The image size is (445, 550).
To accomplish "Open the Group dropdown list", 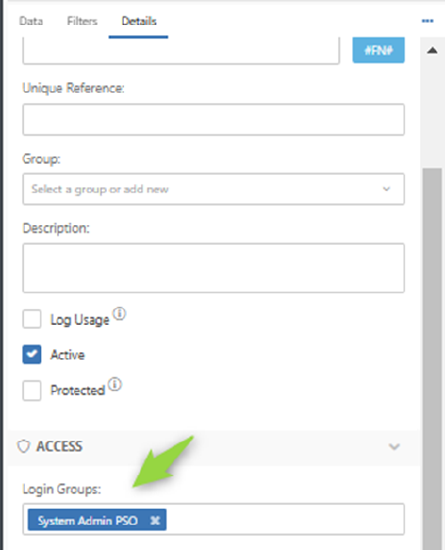I will [x=214, y=189].
